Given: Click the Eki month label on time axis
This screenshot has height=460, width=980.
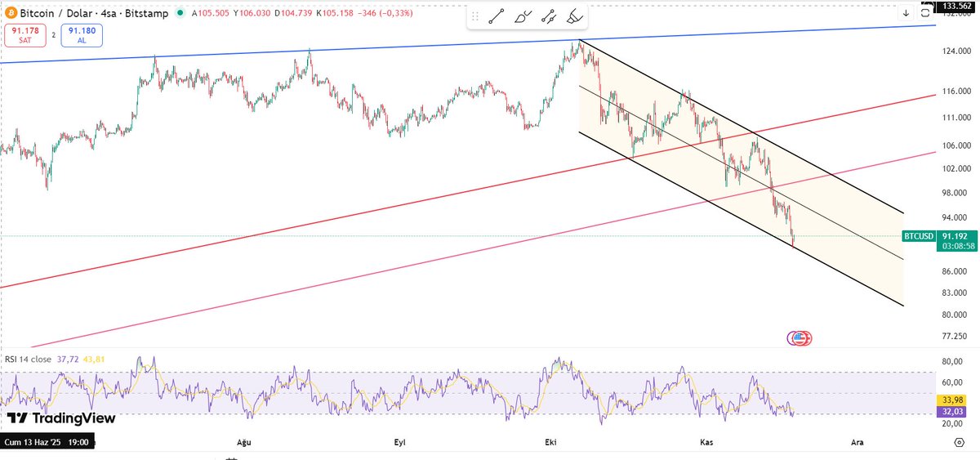Looking at the screenshot, I should (549, 442).
